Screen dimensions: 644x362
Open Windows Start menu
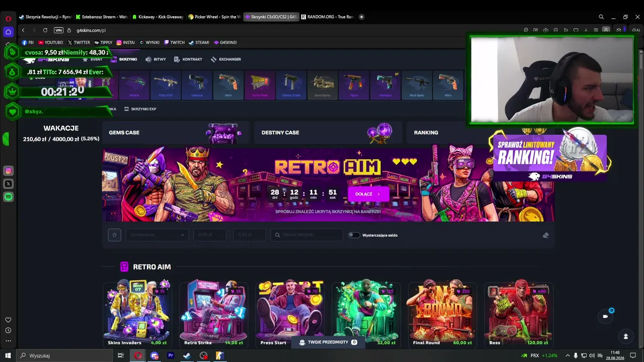pyautogui.click(x=8, y=355)
